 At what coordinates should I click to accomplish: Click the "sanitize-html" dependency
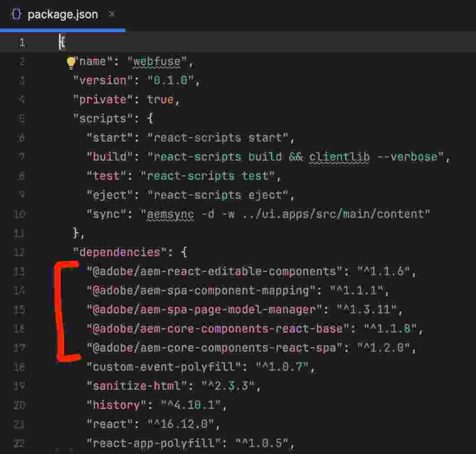click(137, 386)
